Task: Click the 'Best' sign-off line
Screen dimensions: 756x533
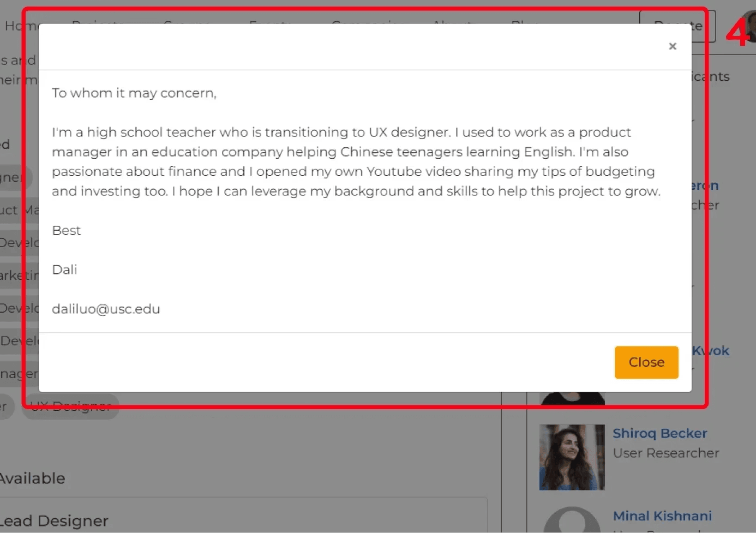Action: tap(66, 230)
